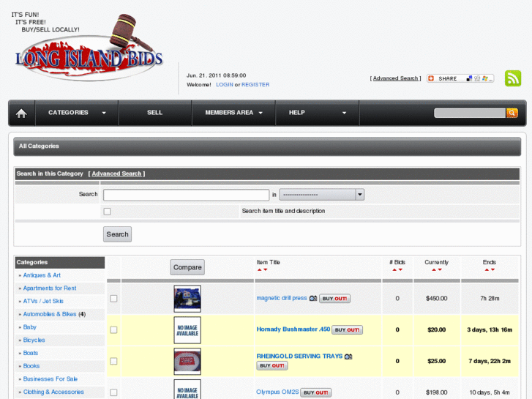Click the Compare button
Screen dimensions: 532x399
[x=187, y=267]
